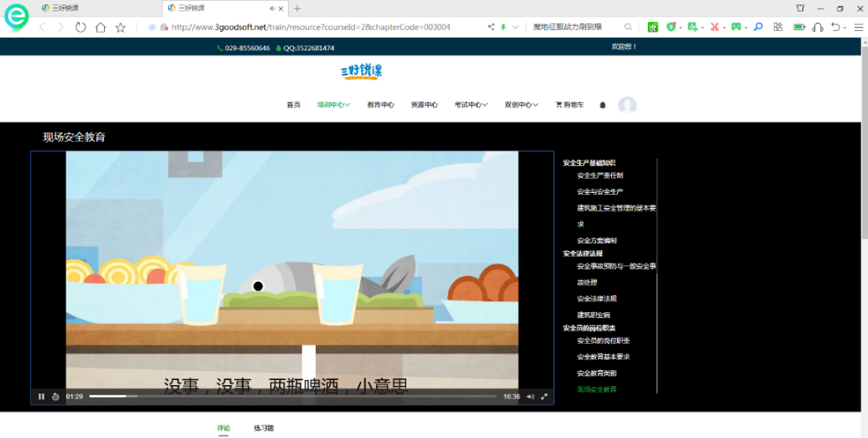868x438 pixels.
Task: Reload the page with the browser refresh icon
Action: [81, 27]
